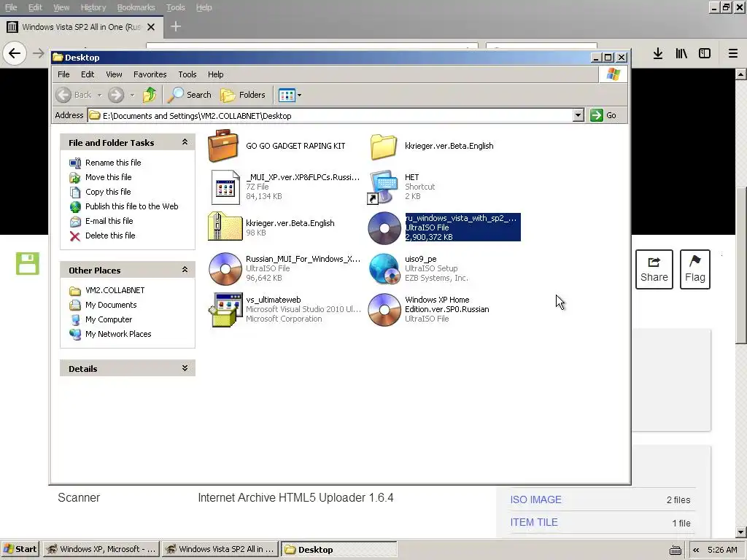Click the Flag button on page

click(x=695, y=270)
